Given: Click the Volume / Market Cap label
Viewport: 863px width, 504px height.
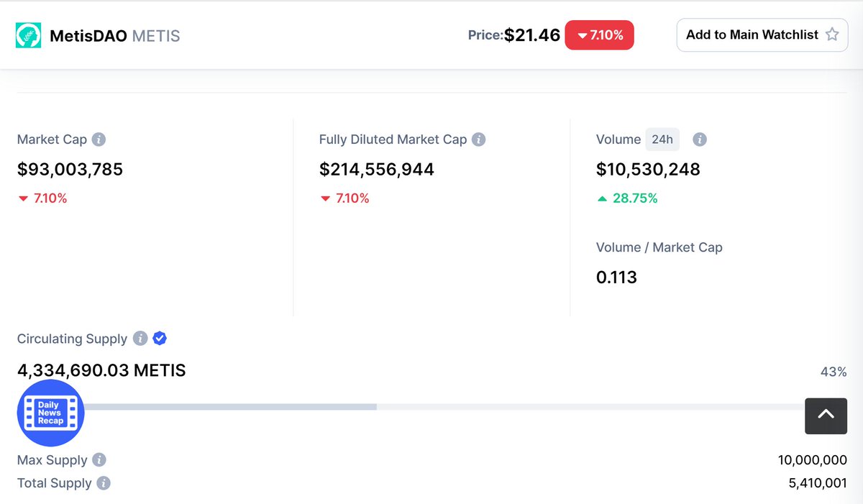Looking at the screenshot, I should click(x=659, y=247).
